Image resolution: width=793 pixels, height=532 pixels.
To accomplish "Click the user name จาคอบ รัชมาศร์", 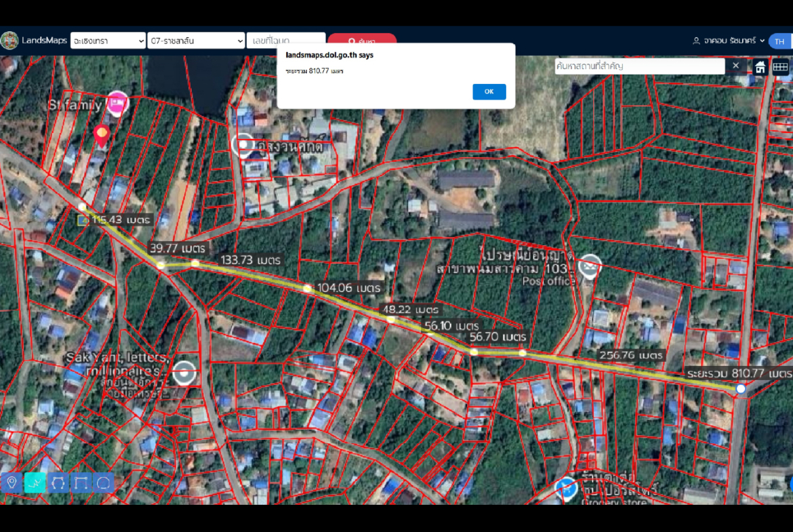I will [729, 41].
